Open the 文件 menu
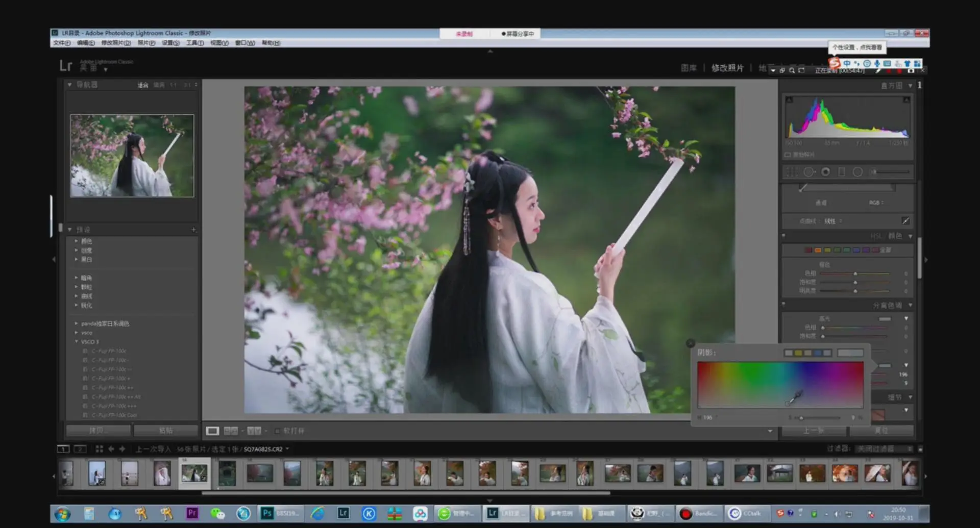This screenshot has width=980, height=528. 62,43
